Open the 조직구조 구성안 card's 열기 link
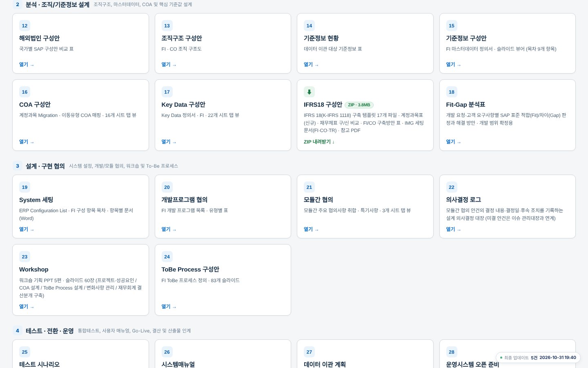Screen dimensions: 588x368 click(x=169, y=65)
